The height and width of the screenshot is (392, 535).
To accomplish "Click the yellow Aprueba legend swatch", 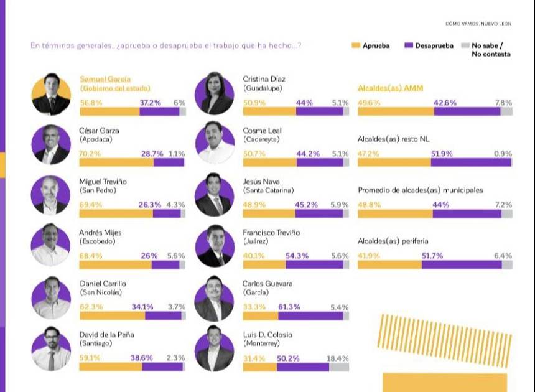I will [356, 45].
